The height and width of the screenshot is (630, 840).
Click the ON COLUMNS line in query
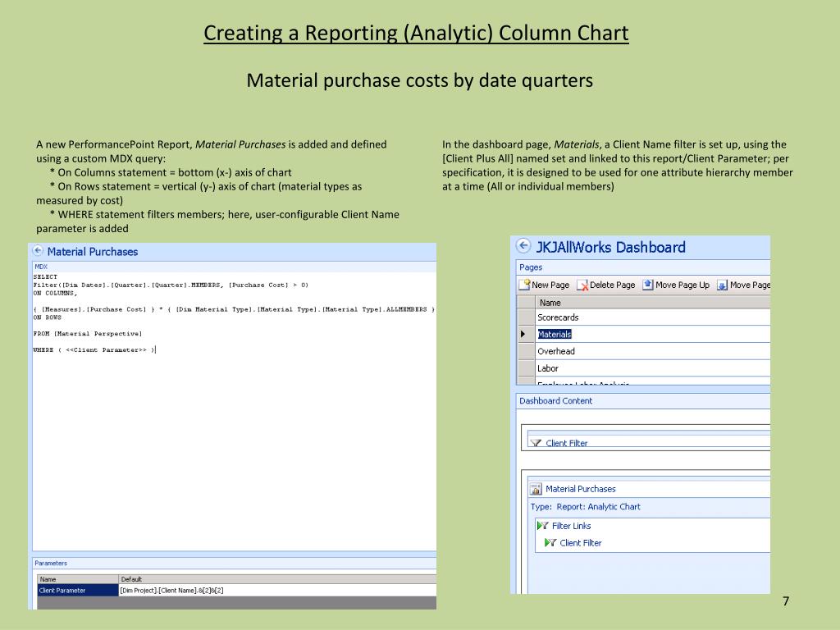click(55, 293)
